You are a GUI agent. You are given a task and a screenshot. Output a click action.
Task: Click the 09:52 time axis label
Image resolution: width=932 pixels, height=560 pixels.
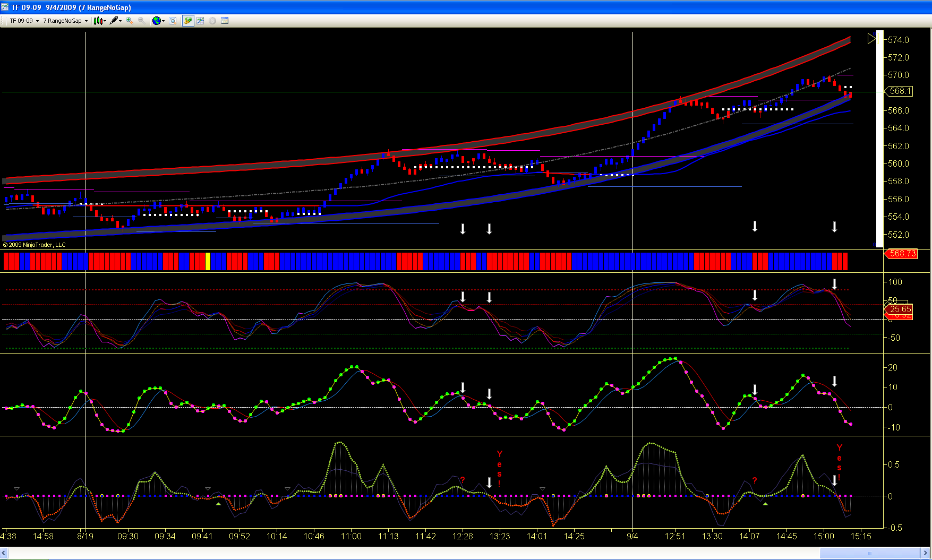tap(240, 536)
